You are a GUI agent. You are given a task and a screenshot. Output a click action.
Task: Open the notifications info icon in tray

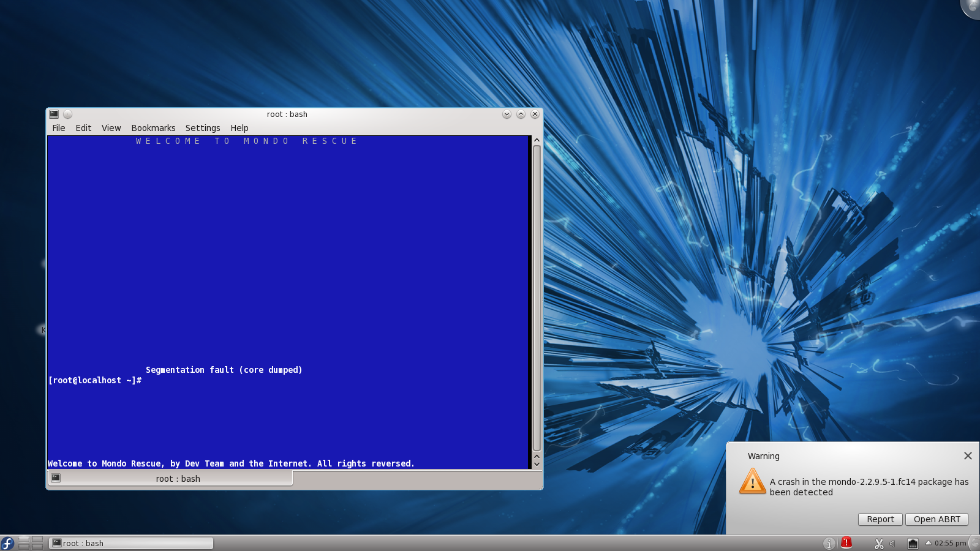[x=829, y=544]
